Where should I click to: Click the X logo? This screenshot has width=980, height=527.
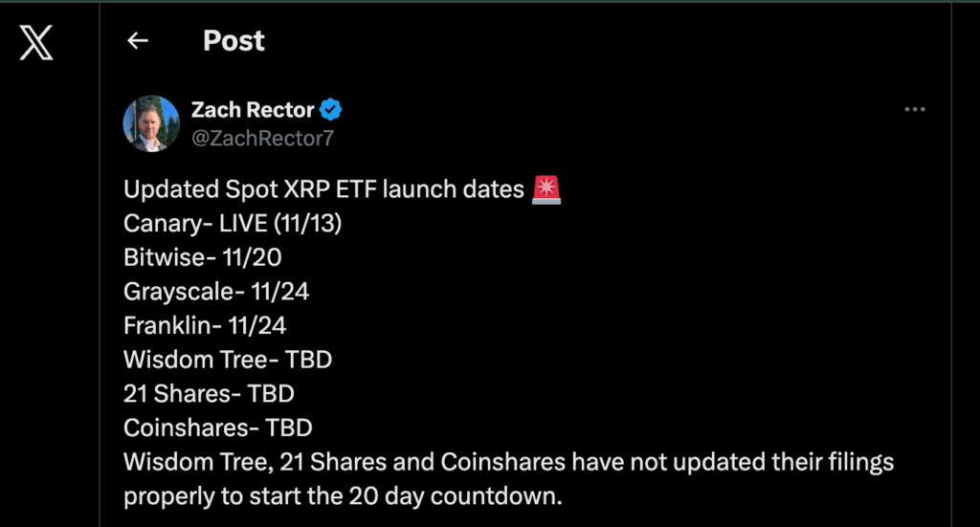[36, 42]
